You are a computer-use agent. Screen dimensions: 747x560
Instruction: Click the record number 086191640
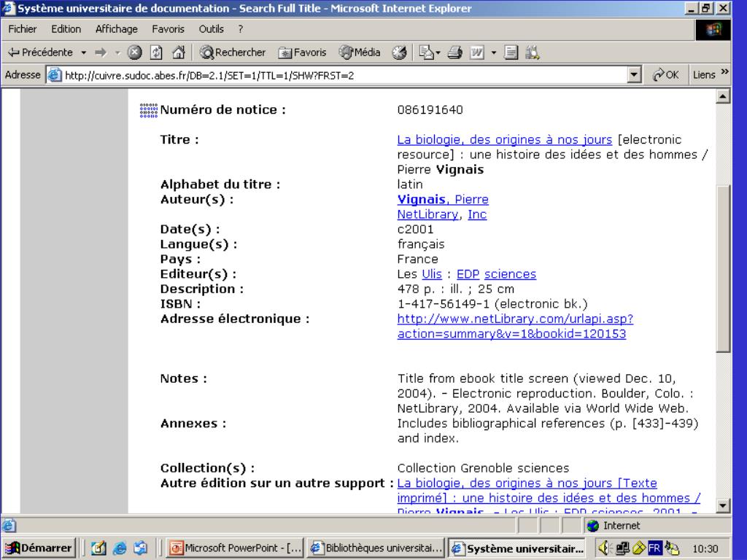(430, 110)
